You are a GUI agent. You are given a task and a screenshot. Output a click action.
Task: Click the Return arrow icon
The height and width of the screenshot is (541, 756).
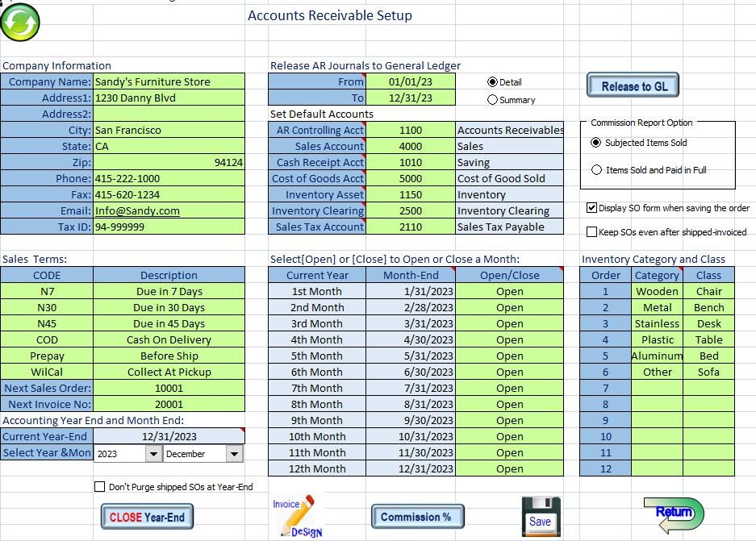675,513
